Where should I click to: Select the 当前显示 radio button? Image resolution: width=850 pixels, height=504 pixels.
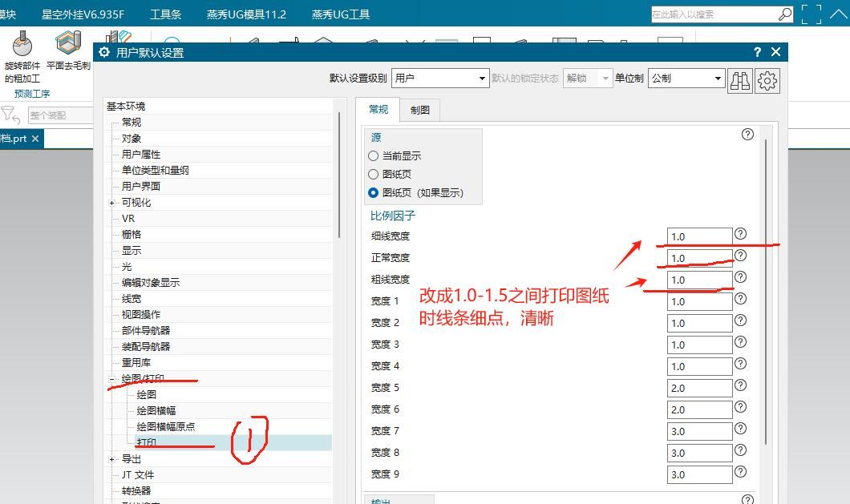click(371, 155)
